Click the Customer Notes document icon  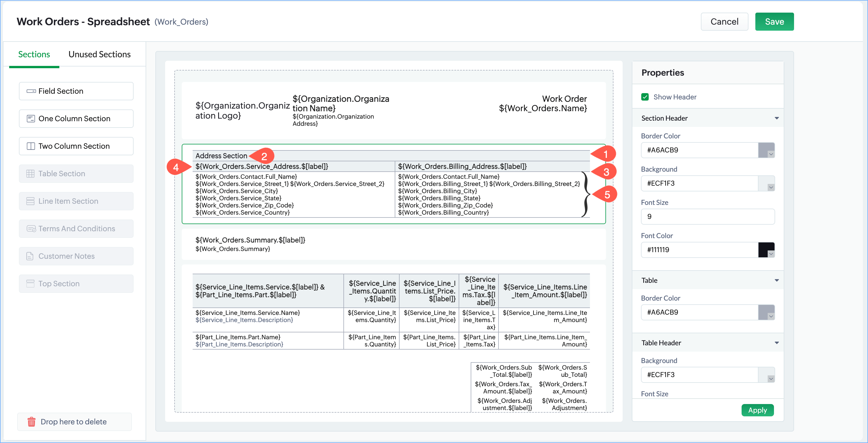(x=30, y=256)
